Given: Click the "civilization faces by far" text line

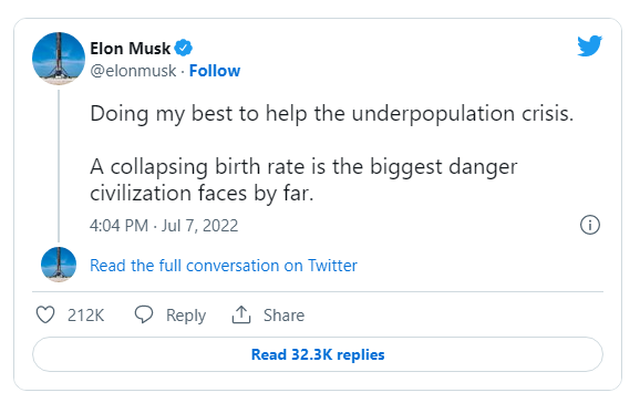Looking at the screenshot, I should point(201,194).
